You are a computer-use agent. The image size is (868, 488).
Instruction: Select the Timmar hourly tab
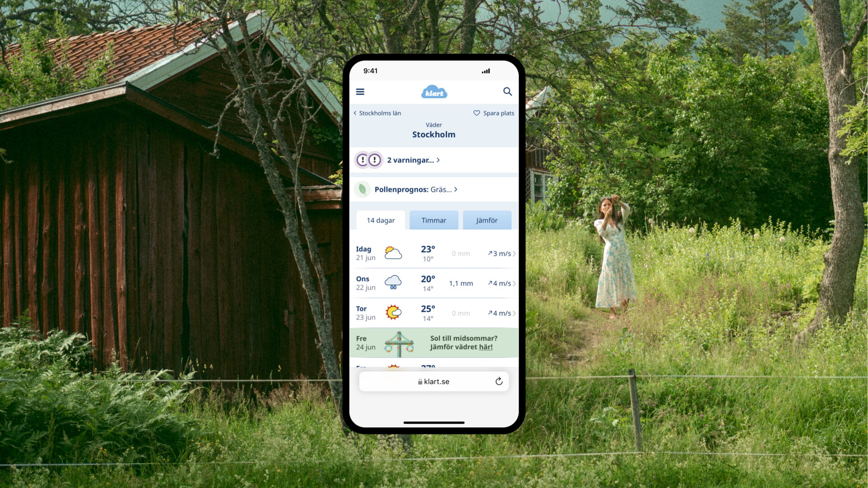pos(434,220)
